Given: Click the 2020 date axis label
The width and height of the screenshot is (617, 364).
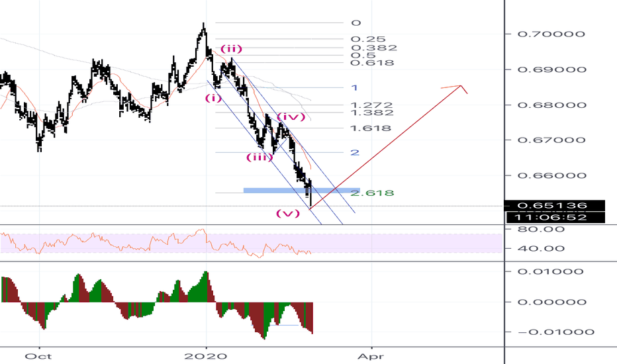Looking at the screenshot, I should (x=206, y=357).
